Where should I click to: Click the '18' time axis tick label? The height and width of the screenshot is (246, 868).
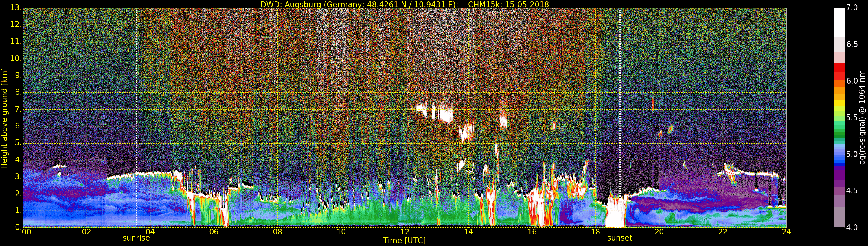click(x=596, y=232)
